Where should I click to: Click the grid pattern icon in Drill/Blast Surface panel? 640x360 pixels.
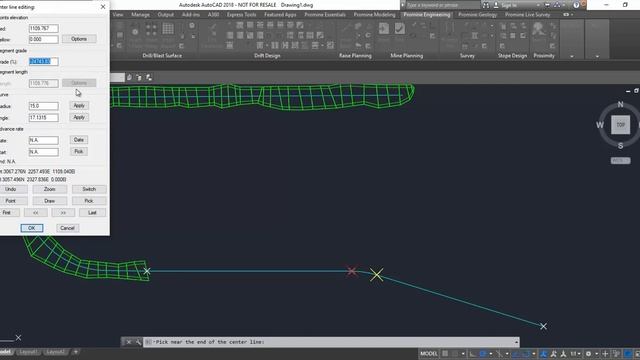pyautogui.click(x=168, y=29)
